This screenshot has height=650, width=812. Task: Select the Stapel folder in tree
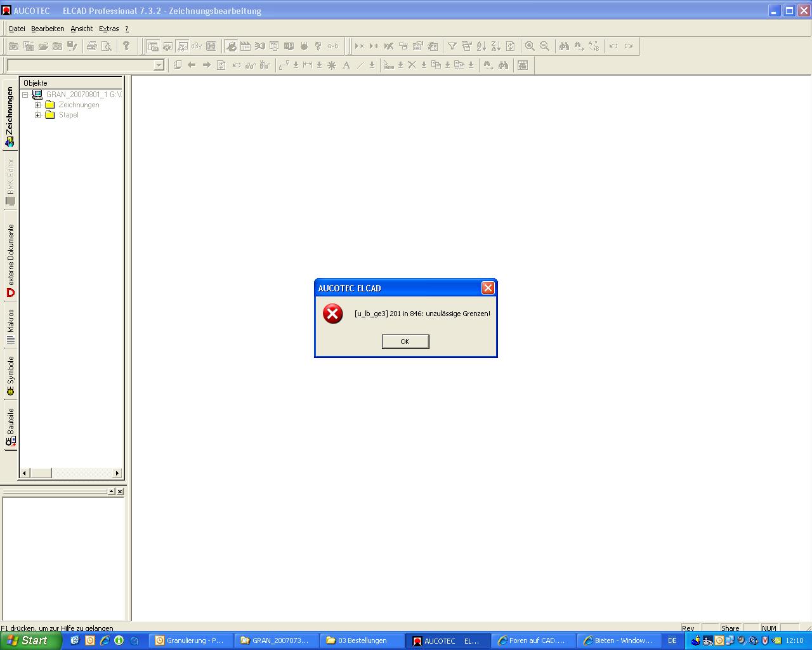[x=69, y=115]
